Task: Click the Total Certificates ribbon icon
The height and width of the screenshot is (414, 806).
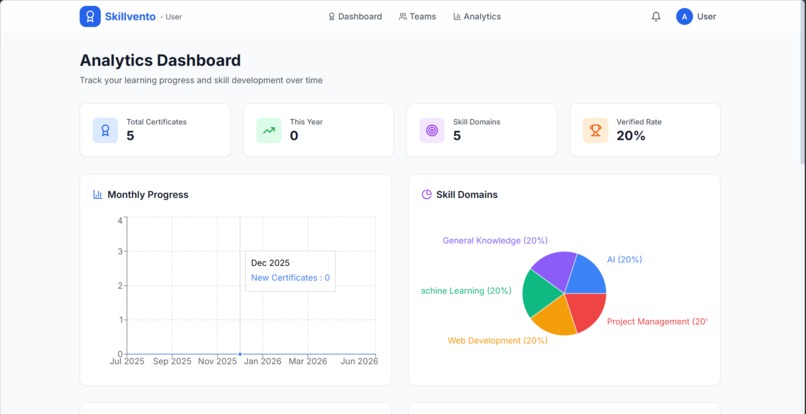Action: point(105,130)
